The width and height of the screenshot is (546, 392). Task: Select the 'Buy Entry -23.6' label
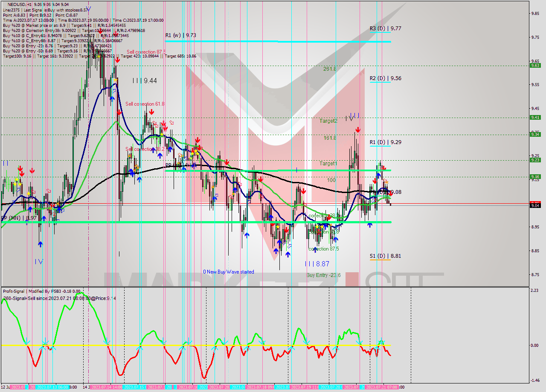pyautogui.click(x=323, y=275)
